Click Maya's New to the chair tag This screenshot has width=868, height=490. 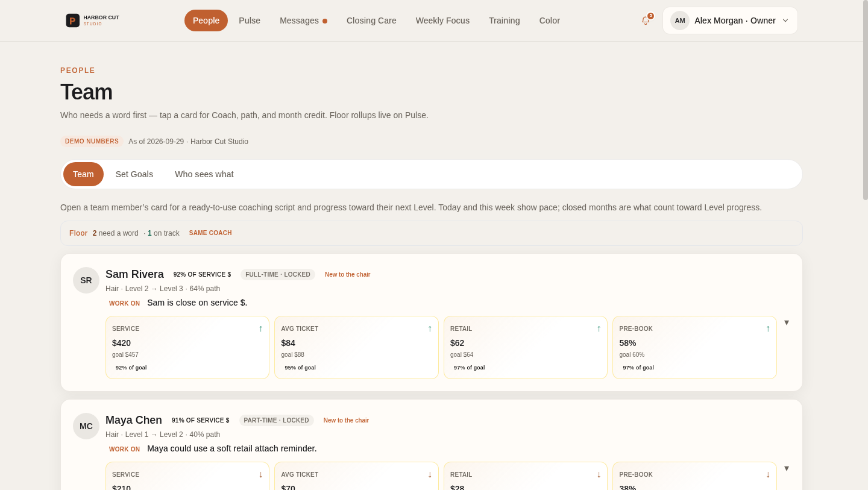coord(346,421)
